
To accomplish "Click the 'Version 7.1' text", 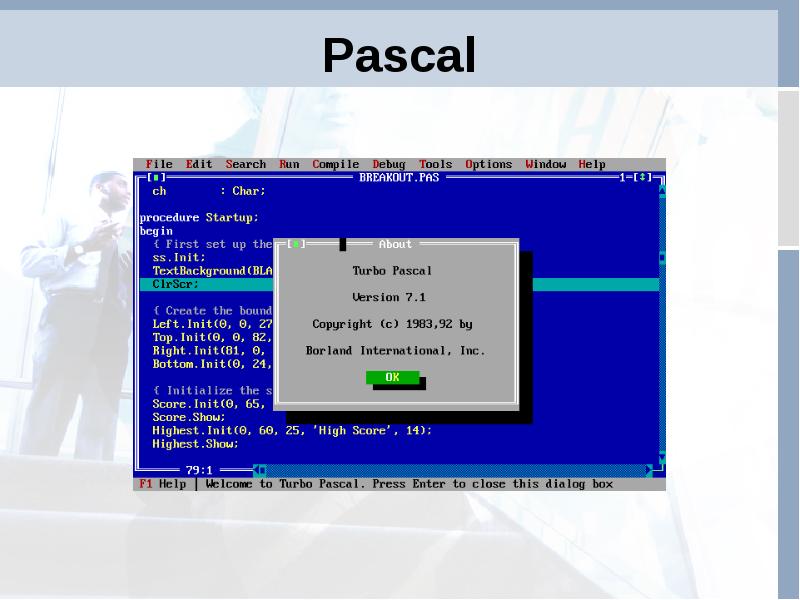I will [x=389, y=297].
